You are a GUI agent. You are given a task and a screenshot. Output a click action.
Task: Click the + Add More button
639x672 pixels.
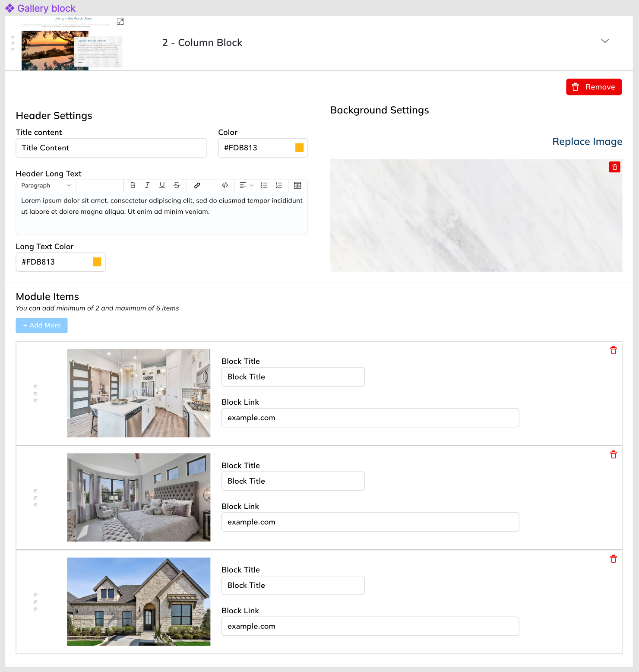click(42, 325)
